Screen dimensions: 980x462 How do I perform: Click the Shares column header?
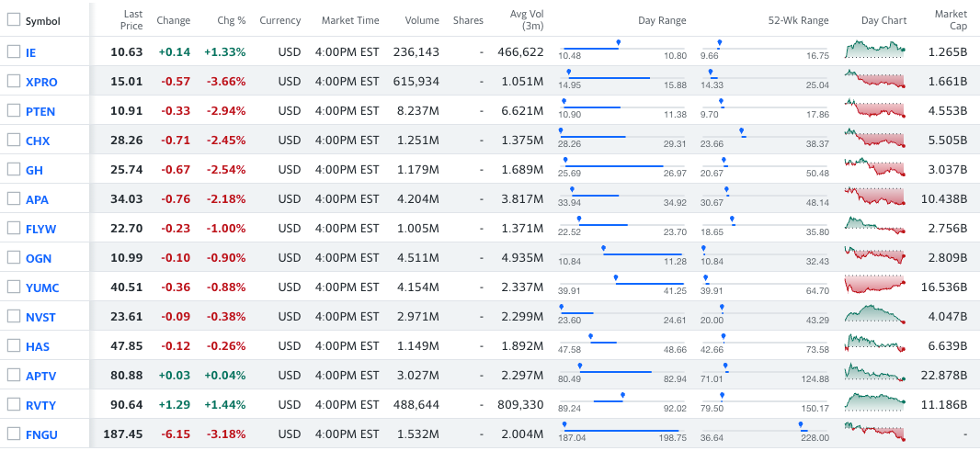[469, 20]
